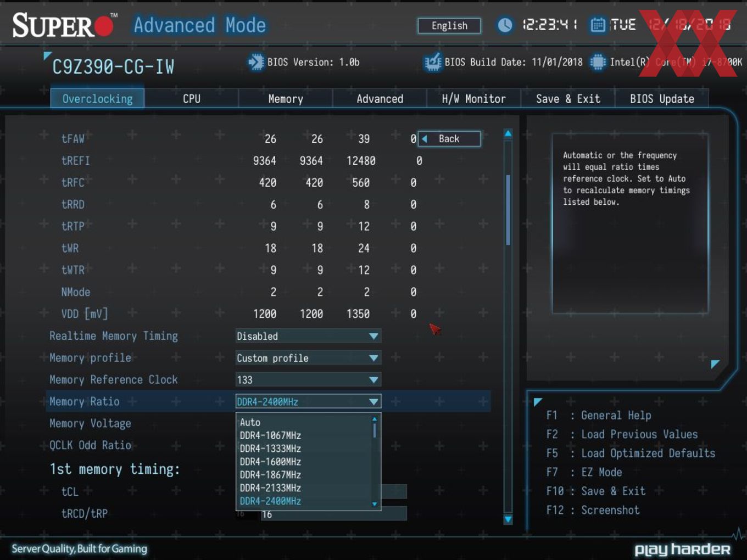Click the tREFI timing row label
Screen dimensions: 747x560
pos(76,160)
